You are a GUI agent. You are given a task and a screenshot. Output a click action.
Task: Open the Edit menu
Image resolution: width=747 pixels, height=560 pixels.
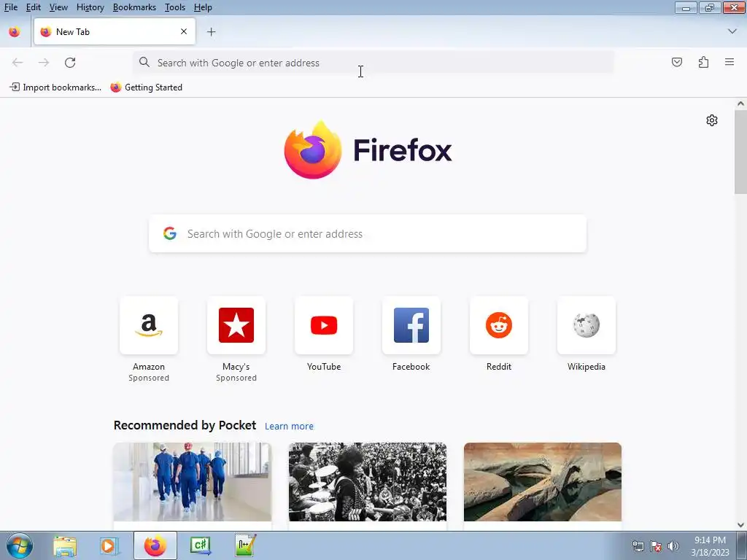tap(33, 7)
